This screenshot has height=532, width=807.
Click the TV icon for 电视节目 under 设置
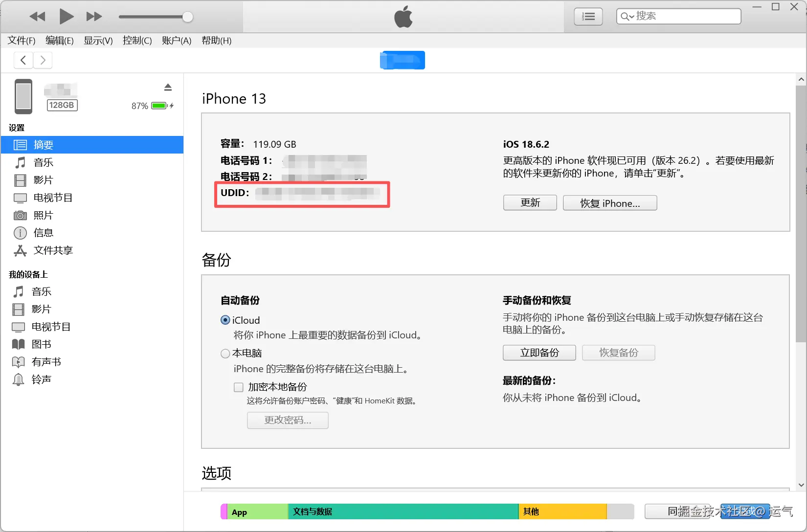coord(20,198)
